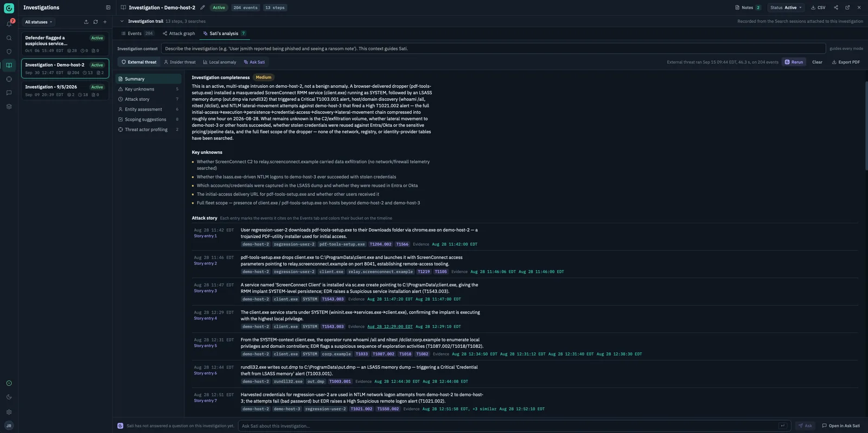Viewport: 868px width, 433px height.
Task: Open the search magnifier in the left sidebar
Action: [9, 38]
